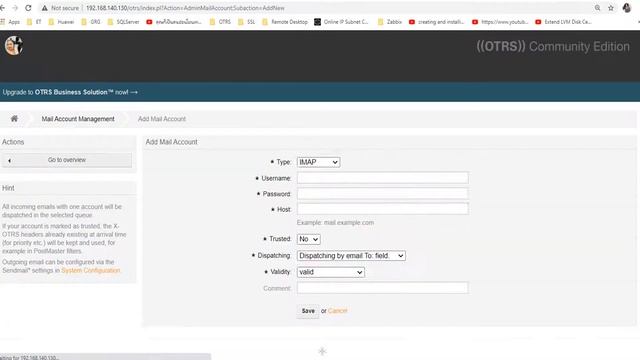The image size is (640, 360).
Task: Go to the dashboard via home icon
Action: (x=14, y=118)
